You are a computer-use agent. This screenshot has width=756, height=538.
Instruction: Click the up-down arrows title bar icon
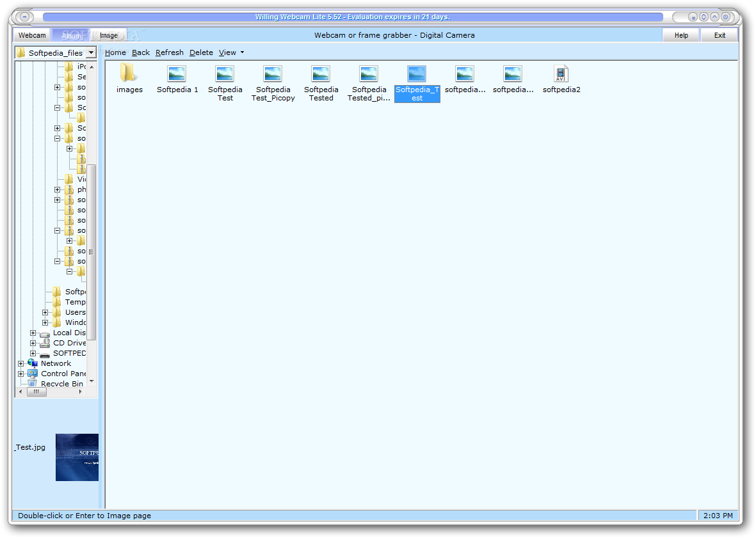[x=704, y=17]
